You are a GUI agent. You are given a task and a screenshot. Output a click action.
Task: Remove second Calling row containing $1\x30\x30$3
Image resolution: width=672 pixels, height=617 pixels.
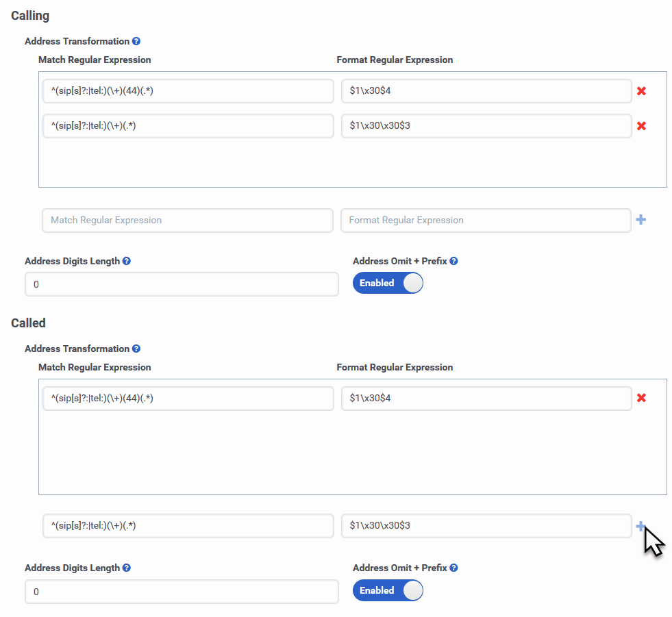pyautogui.click(x=641, y=126)
